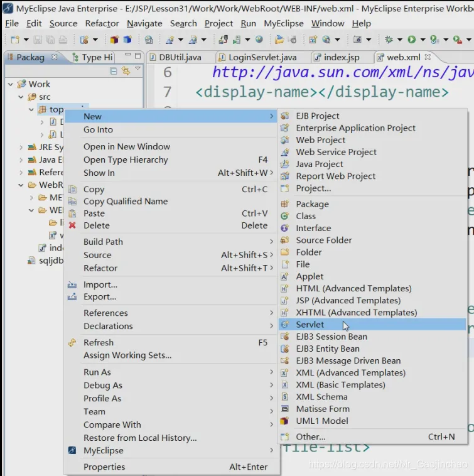Choose HTML (Advanced Templates) entry
This screenshot has width=474, height=476.
pos(372,288)
